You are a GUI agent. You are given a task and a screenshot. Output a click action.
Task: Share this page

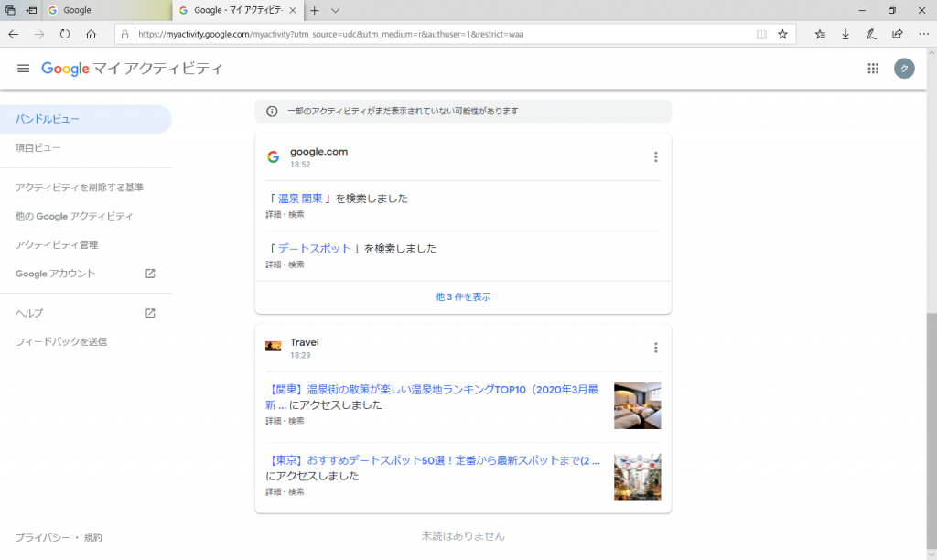[898, 35]
